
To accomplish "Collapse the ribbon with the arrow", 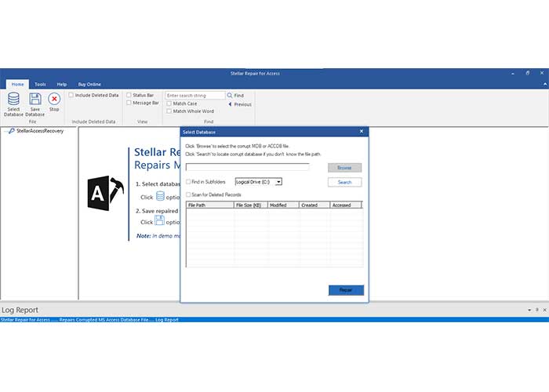I will pos(545,84).
